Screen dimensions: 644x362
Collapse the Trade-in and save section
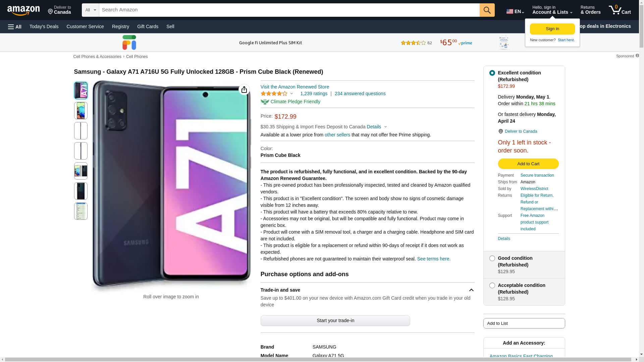(x=471, y=290)
